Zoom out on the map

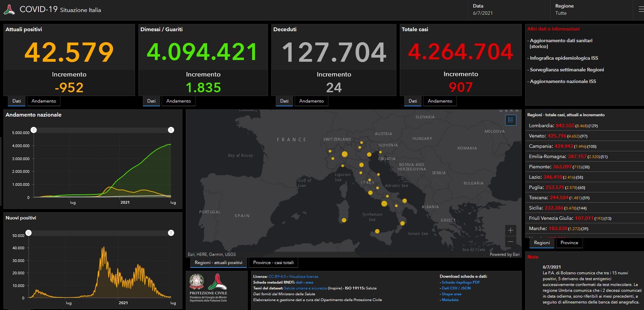(x=510, y=241)
